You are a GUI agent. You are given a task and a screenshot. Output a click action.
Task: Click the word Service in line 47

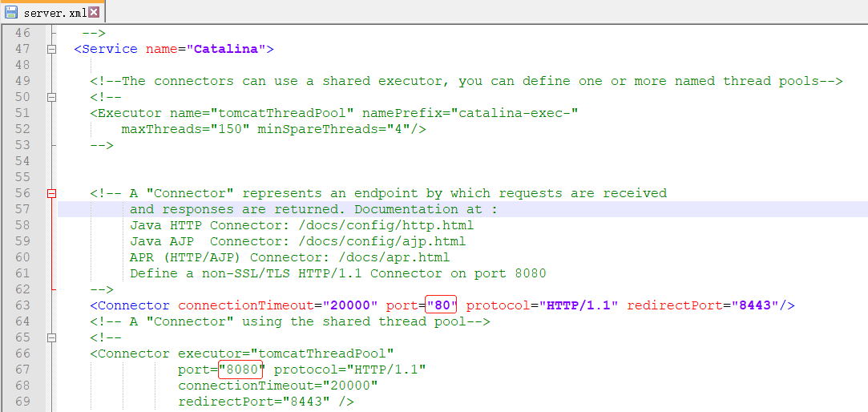110,49
